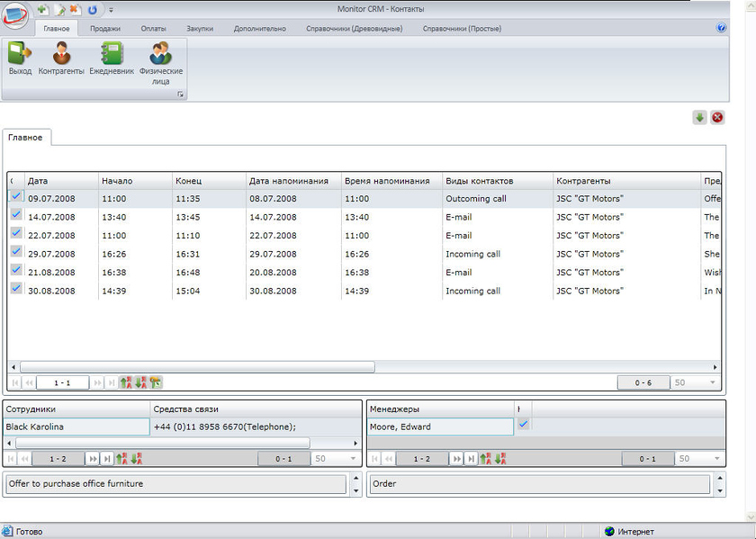Open page size dropdown in Сотрудники panel
Viewport: 756px width, 539px height.
click(x=353, y=459)
